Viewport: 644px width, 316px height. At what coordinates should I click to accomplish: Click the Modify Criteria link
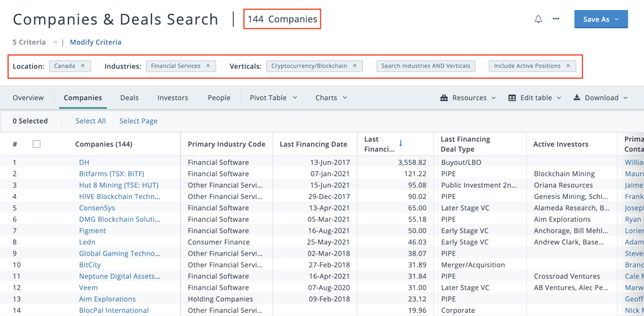click(x=96, y=42)
